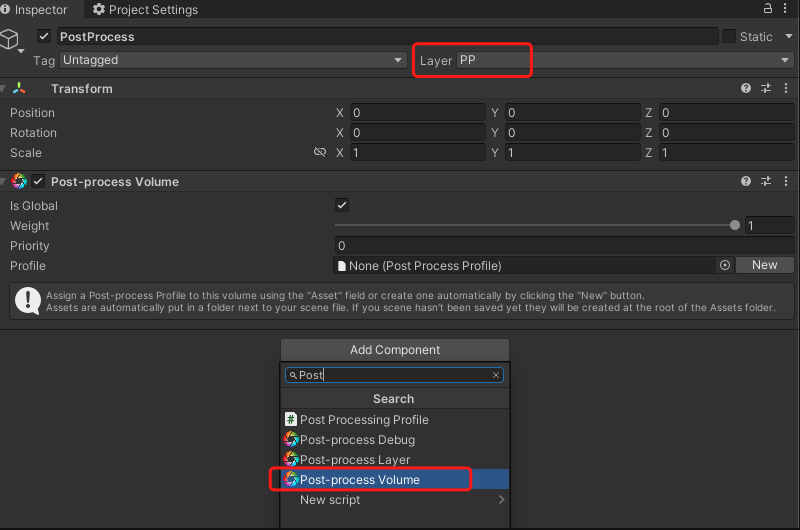Select Post-process Layer from search results
Image resolution: width=800 pixels, height=530 pixels.
pos(355,460)
